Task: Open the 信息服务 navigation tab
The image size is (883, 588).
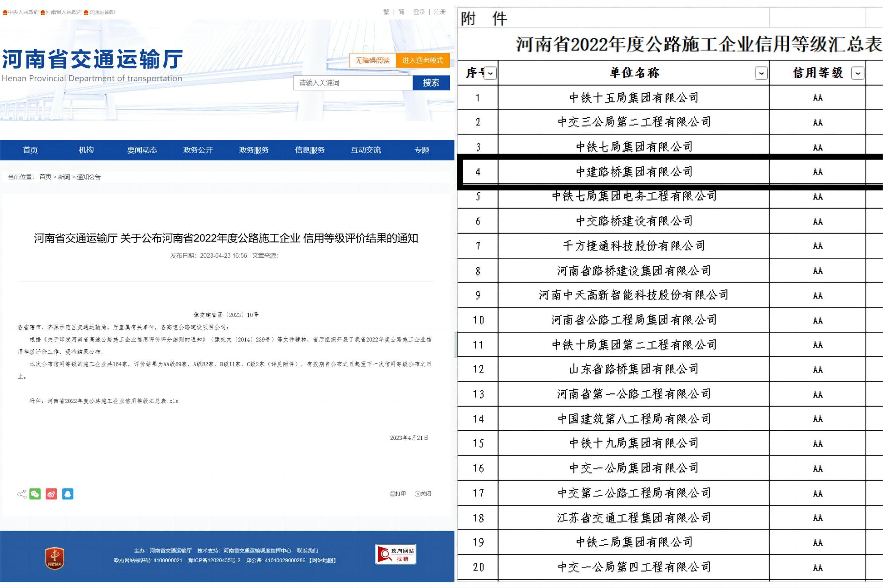Action: 310,150
